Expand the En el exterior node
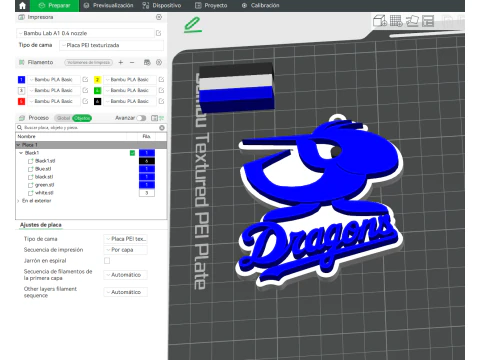The image size is (480, 360). tap(18, 201)
